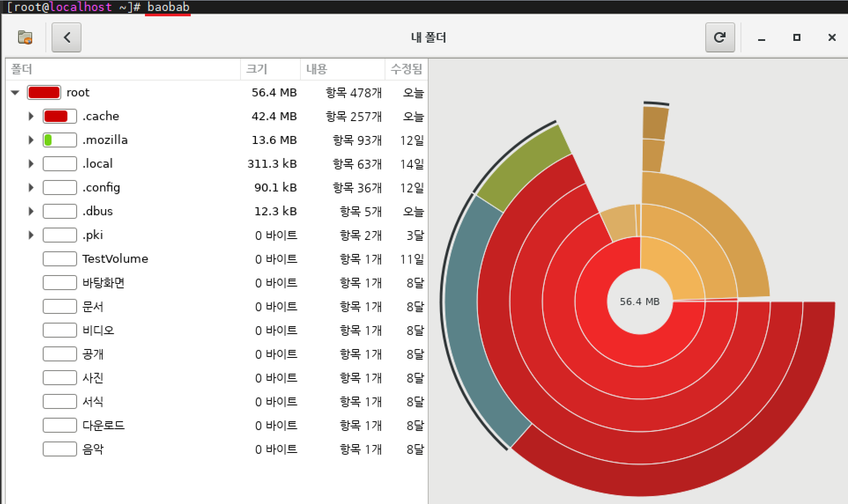Expand the .mozilla folder
The height and width of the screenshot is (504, 848).
31,140
